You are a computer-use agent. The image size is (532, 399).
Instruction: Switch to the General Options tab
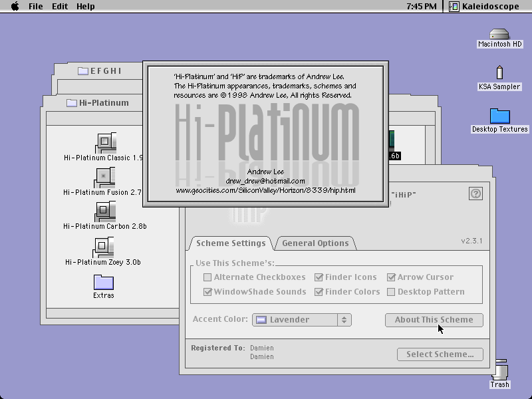(315, 243)
